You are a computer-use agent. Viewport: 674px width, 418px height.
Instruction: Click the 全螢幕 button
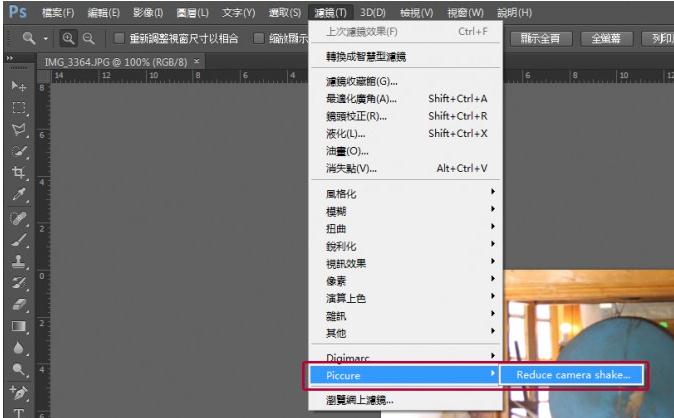pyautogui.click(x=606, y=39)
